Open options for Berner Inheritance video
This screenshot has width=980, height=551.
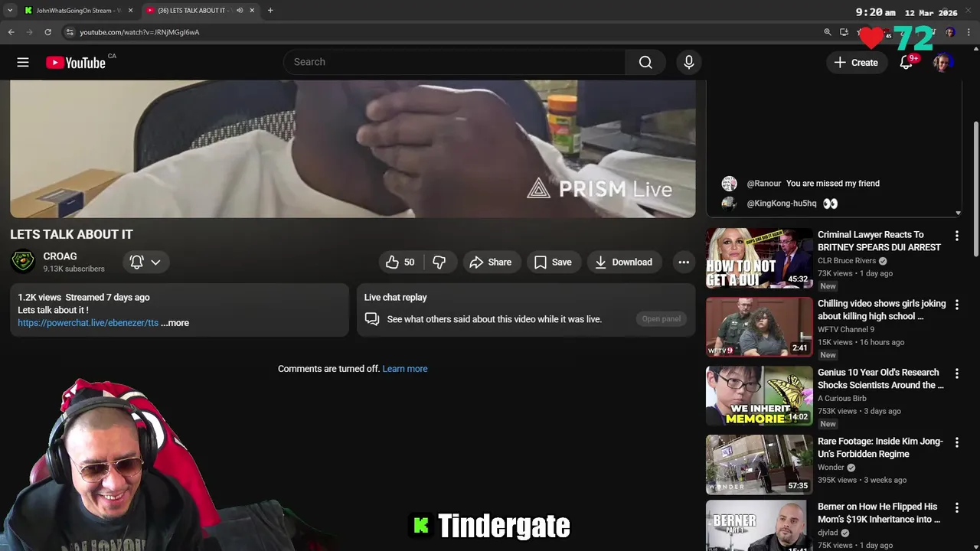956,507
